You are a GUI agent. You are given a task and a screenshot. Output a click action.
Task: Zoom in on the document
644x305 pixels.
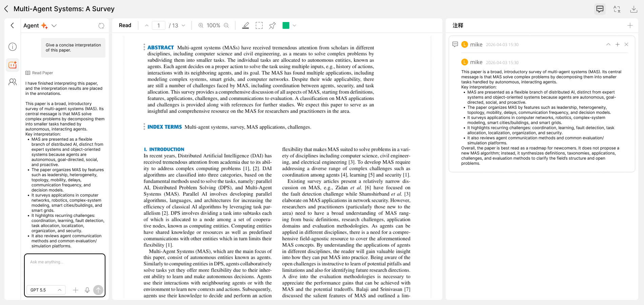(x=201, y=25)
